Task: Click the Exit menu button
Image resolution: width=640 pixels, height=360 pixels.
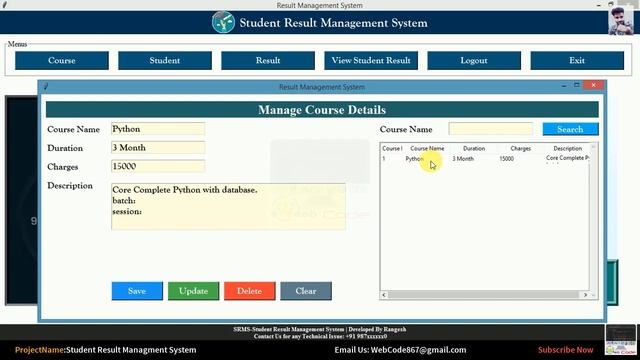Action: point(577,60)
